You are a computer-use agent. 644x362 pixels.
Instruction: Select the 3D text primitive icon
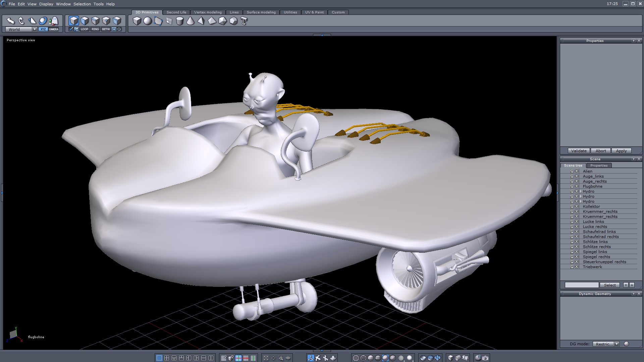(244, 21)
